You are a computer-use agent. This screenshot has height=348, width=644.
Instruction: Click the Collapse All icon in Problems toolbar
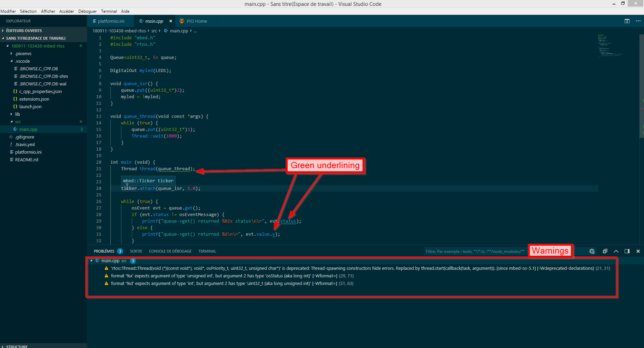(x=605, y=251)
